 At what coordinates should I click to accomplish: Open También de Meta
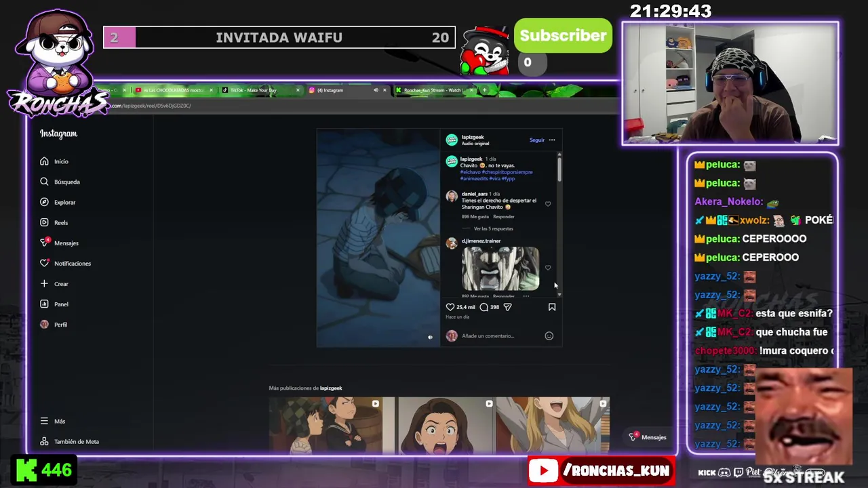(69, 441)
